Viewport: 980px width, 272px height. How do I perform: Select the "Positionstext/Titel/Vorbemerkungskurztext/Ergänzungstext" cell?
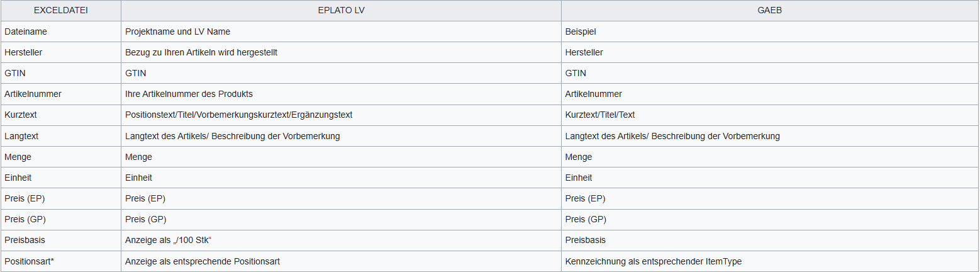click(238, 115)
